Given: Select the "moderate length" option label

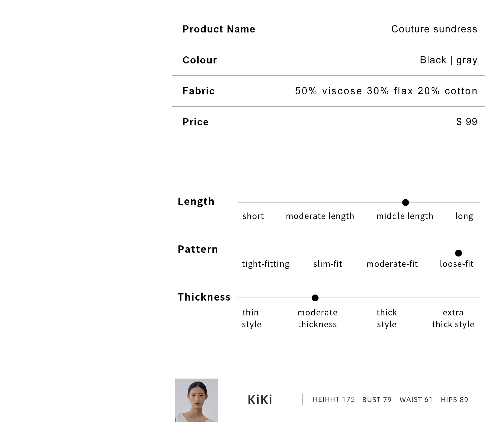Looking at the screenshot, I should point(320,216).
